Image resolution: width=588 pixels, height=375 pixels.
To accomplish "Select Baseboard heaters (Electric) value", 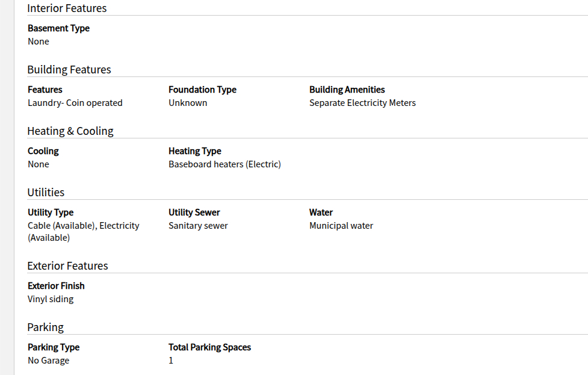I will [x=224, y=164].
